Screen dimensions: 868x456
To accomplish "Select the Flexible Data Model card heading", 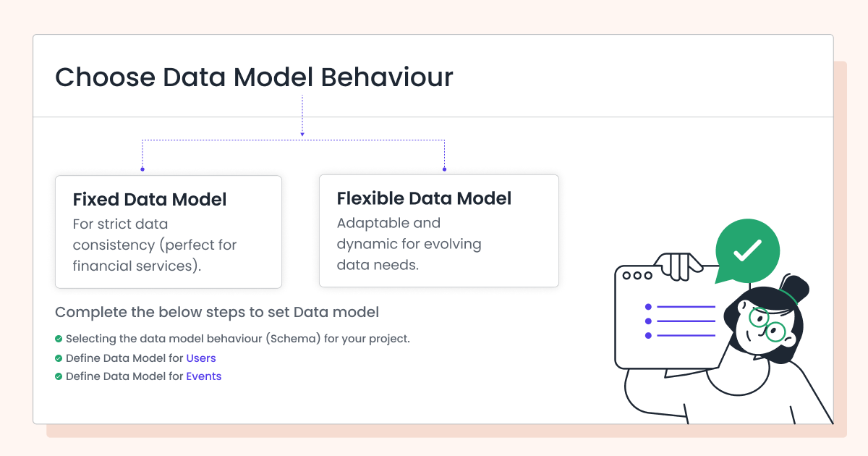I will point(424,198).
